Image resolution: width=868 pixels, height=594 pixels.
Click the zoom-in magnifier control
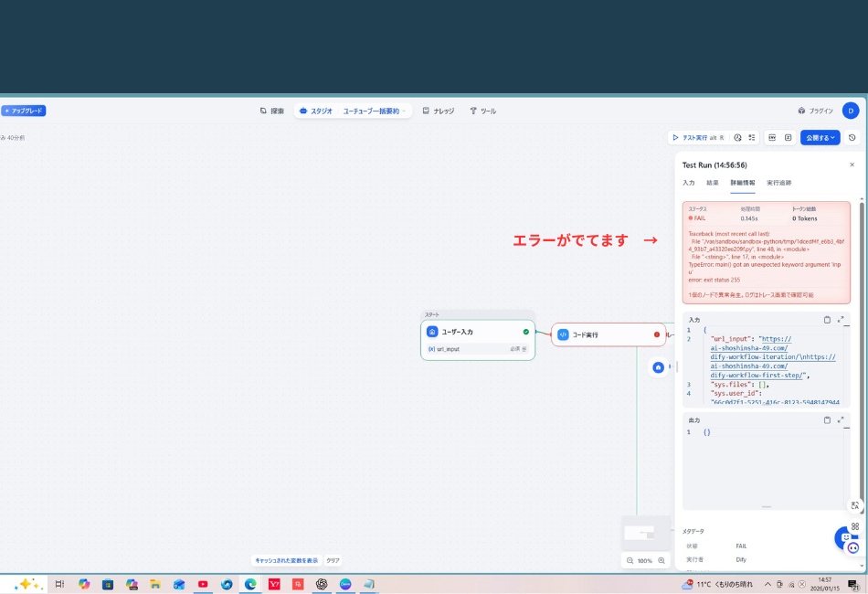point(661,560)
